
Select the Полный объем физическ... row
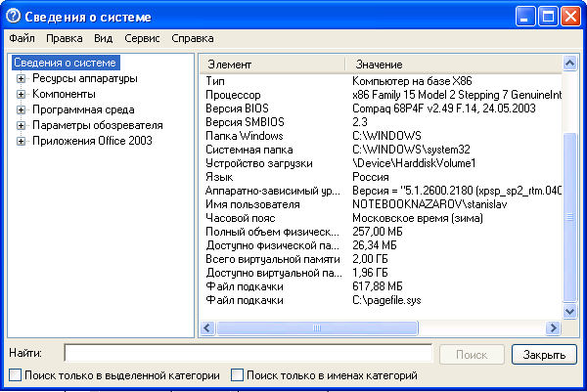(x=381, y=232)
